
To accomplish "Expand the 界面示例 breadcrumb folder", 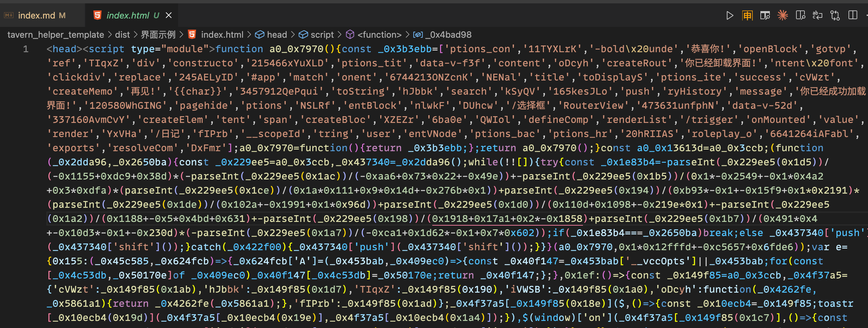I will (x=158, y=35).
